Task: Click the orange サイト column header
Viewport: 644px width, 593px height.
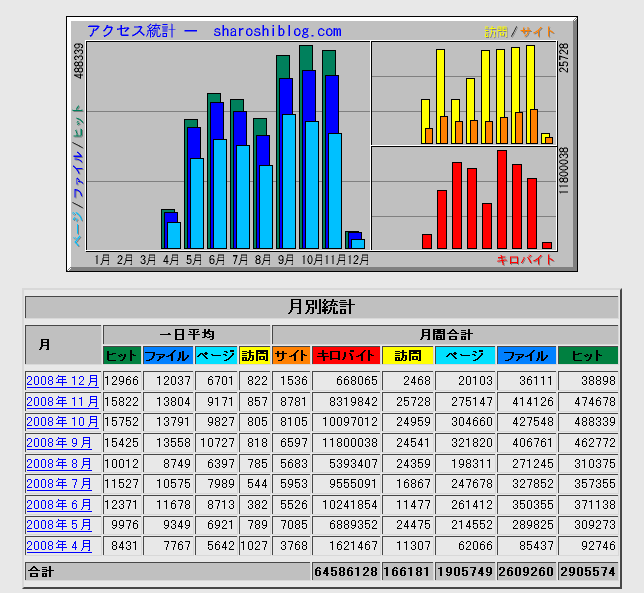Action: 291,355
